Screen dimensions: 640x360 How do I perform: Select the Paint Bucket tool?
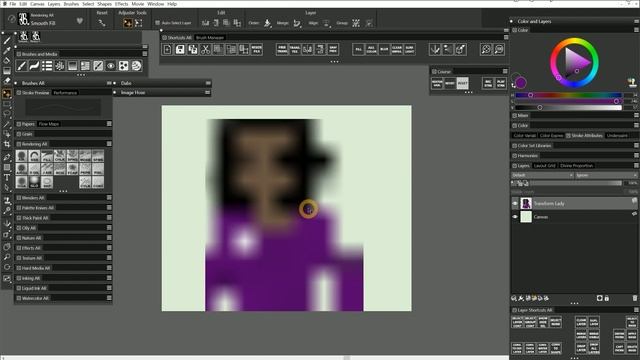7,60
